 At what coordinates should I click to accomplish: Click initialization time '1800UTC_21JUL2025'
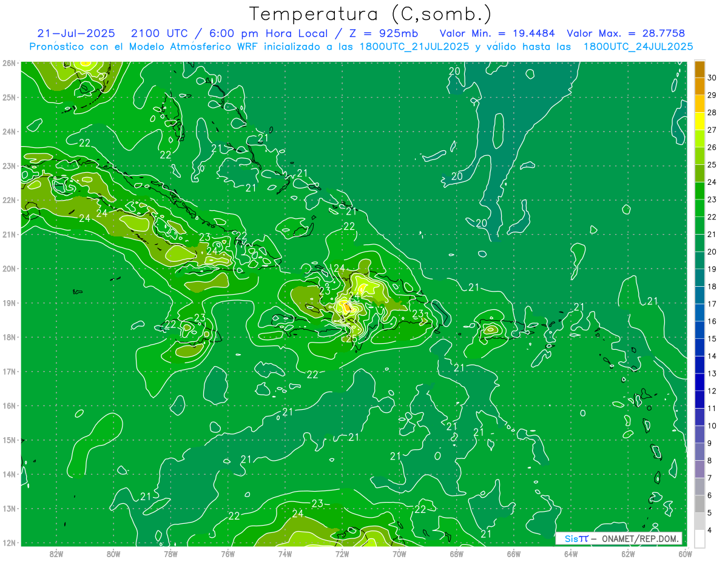click(414, 47)
